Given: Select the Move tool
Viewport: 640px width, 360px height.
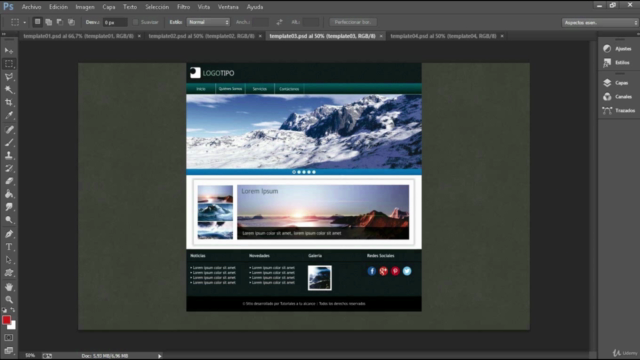Looking at the screenshot, I should 9,51.
